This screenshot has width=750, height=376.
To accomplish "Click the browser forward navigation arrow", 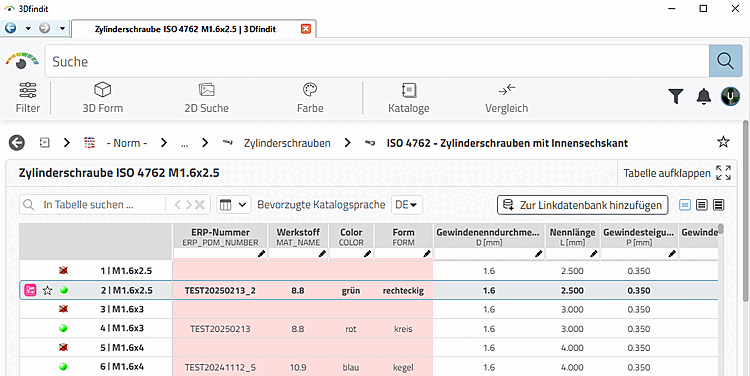I will [44, 28].
